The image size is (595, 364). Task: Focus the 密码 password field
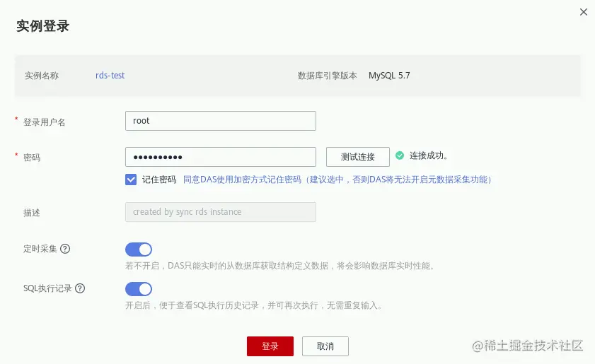(x=221, y=157)
